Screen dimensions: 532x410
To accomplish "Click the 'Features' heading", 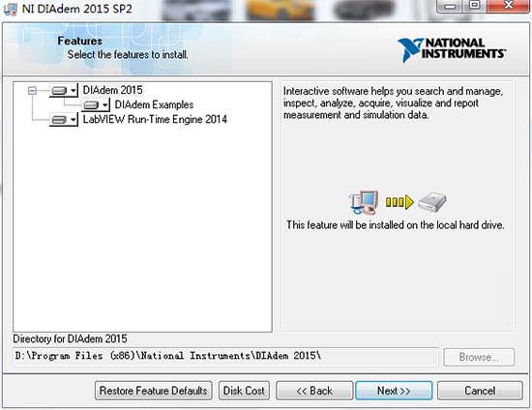I will click(x=79, y=41).
